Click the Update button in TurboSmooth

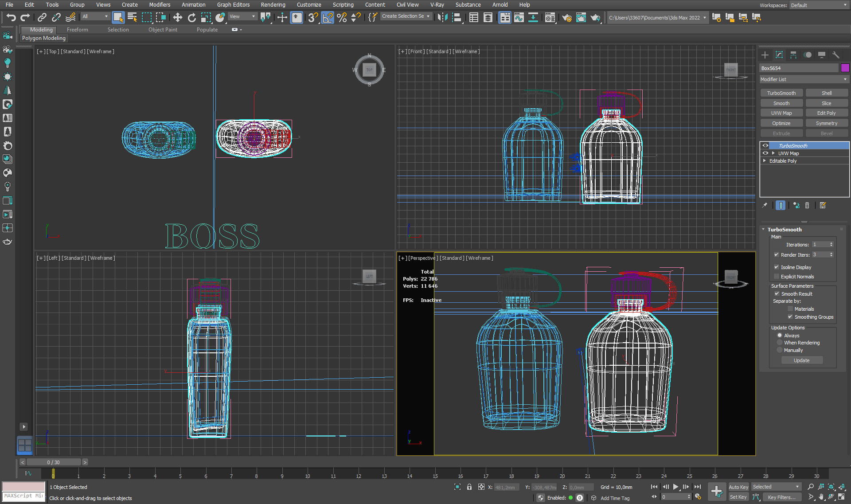801,360
